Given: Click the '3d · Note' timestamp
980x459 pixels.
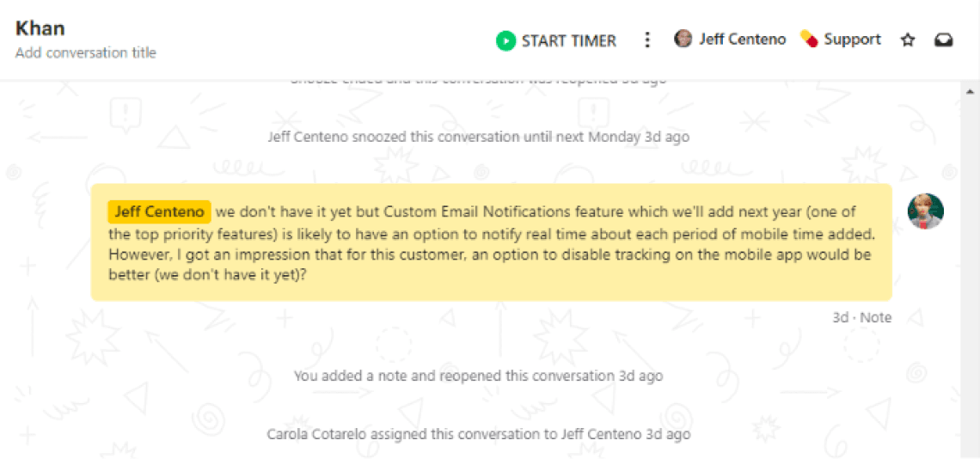Looking at the screenshot, I should point(861,317).
